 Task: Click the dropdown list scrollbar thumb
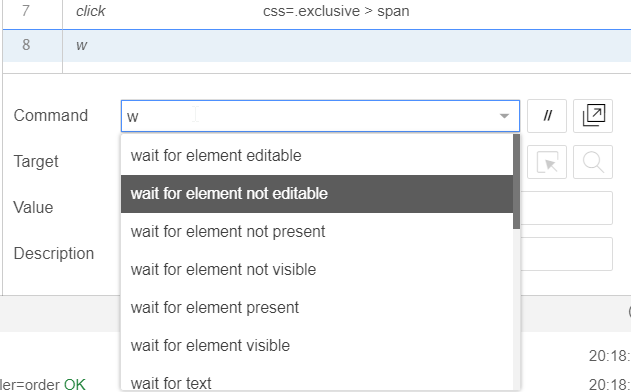click(x=516, y=181)
